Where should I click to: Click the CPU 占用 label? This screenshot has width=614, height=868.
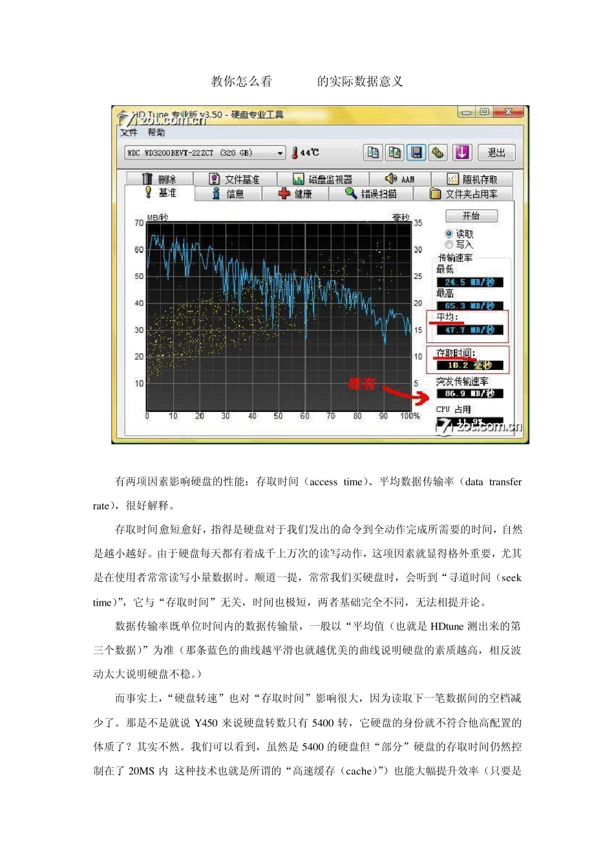[453, 409]
